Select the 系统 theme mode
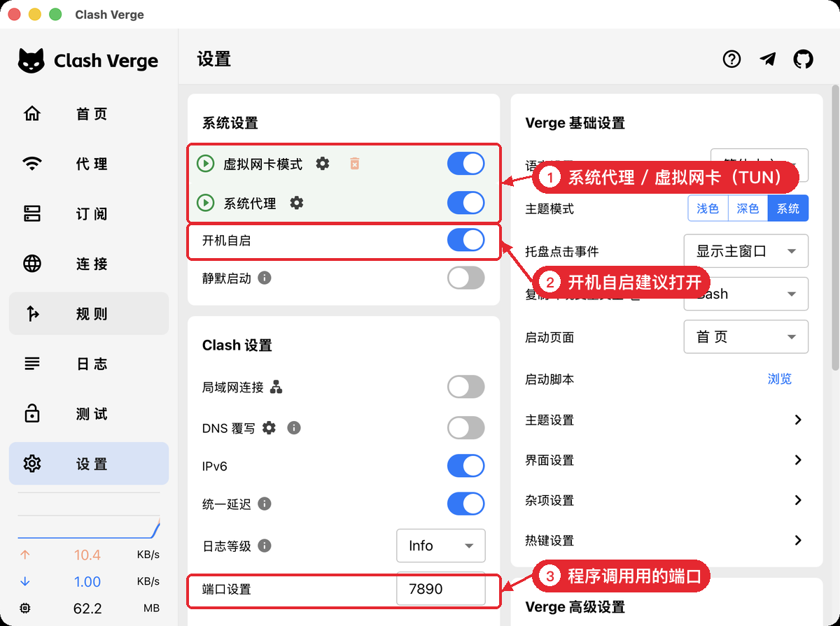This screenshot has height=626, width=840. click(x=788, y=208)
